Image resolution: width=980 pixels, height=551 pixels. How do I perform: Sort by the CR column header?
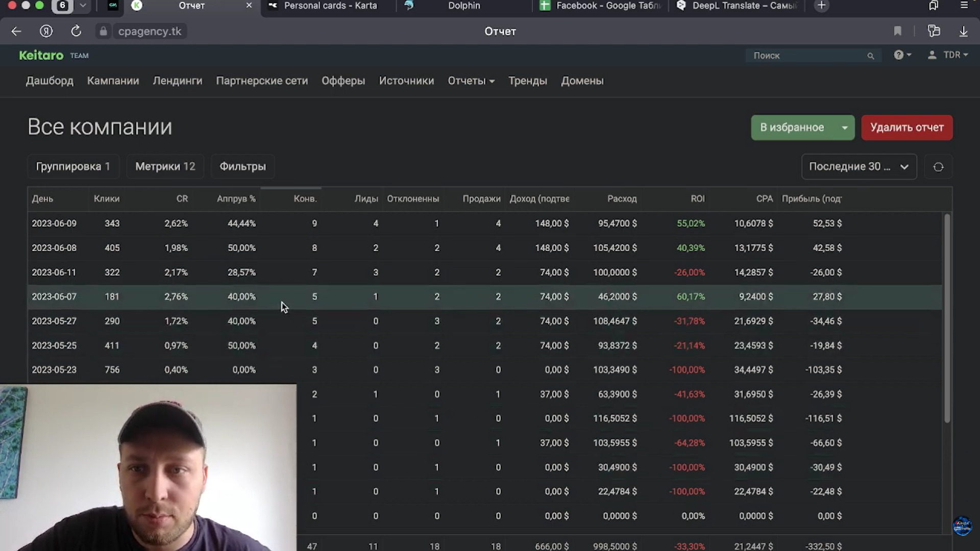pyautogui.click(x=182, y=199)
